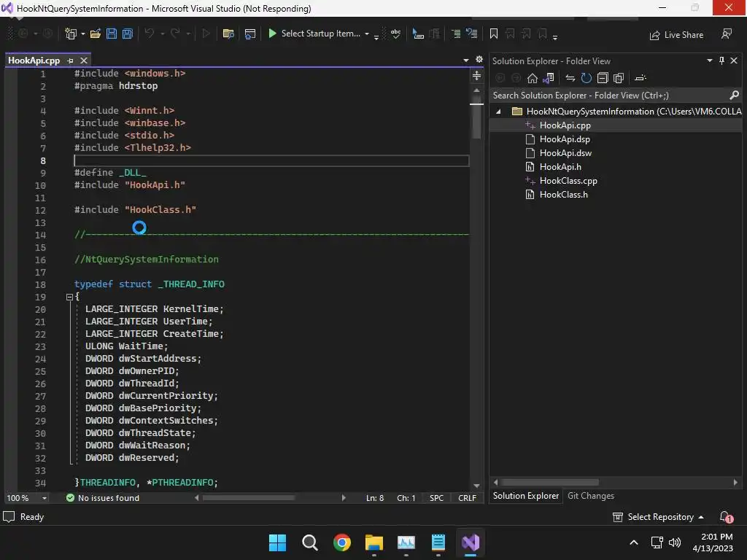This screenshot has height=560, width=747.
Task: Open the notifications bell icon
Action: (726, 517)
